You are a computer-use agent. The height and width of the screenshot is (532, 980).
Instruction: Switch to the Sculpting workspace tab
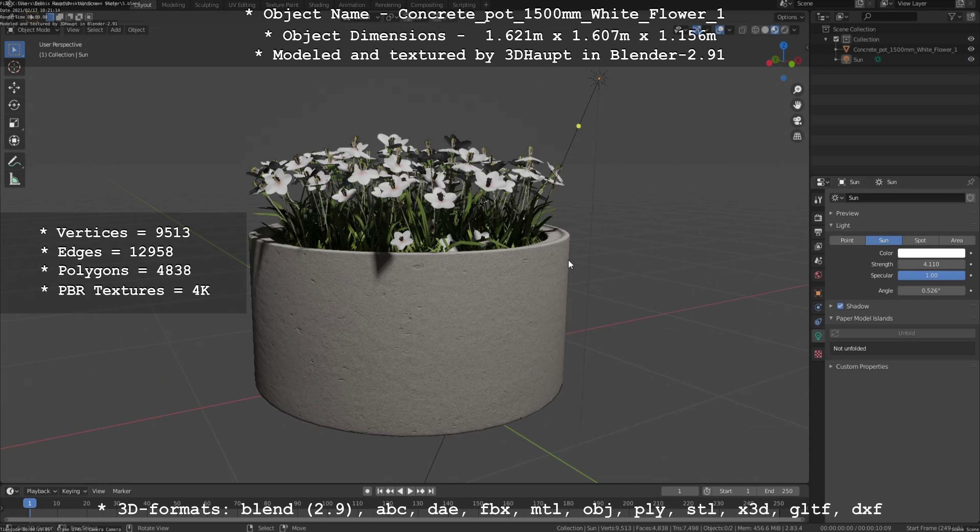coord(206,5)
